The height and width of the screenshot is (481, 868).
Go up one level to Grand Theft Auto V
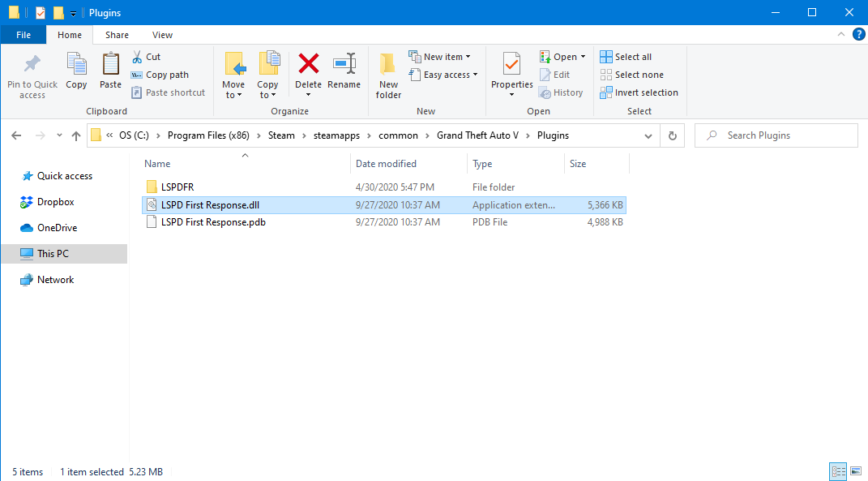pos(76,135)
